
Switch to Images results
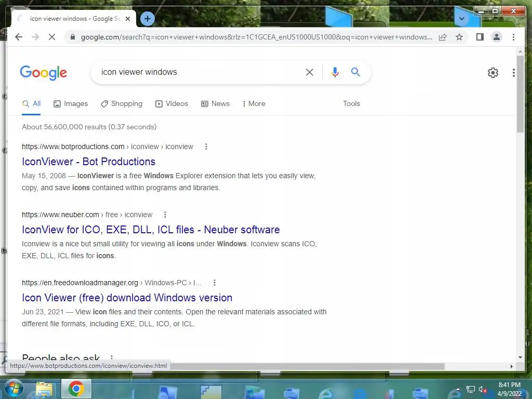(x=71, y=104)
